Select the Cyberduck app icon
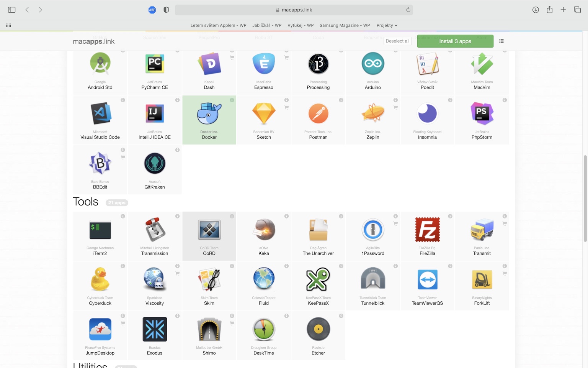The height and width of the screenshot is (368, 588). point(100,279)
